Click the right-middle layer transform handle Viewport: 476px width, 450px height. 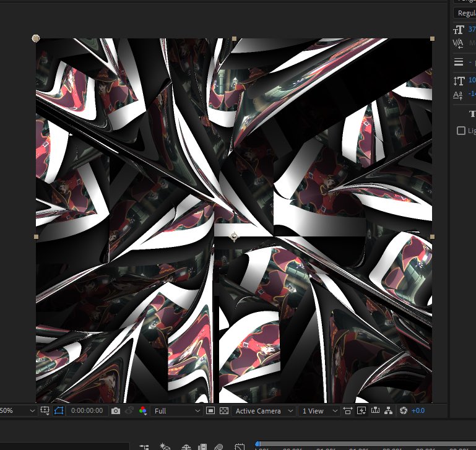tap(432, 236)
